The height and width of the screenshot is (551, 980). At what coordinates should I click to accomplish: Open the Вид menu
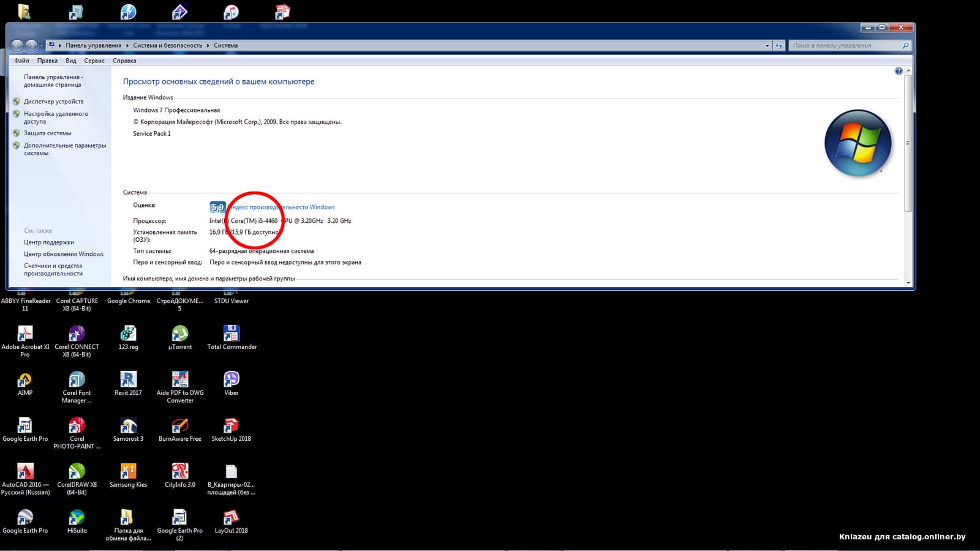[71, 61]
